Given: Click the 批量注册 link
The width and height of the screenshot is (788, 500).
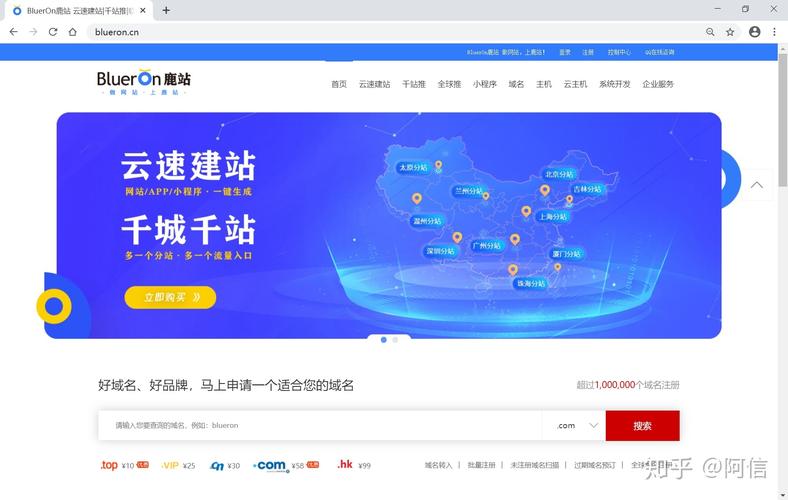Looking at the screenshot, I should 481,465.
